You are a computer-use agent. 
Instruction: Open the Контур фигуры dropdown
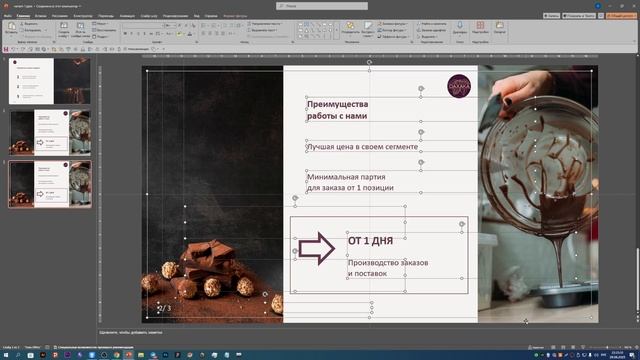coord(392,30)
